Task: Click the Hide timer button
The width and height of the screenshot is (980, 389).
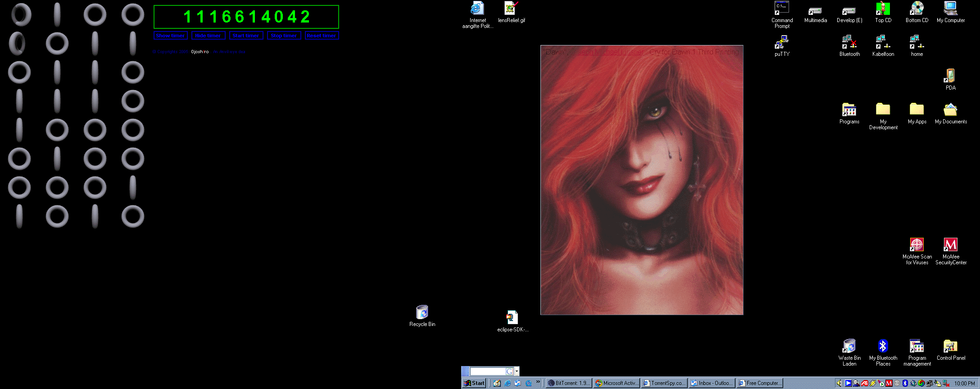Action: click(208, 36)
